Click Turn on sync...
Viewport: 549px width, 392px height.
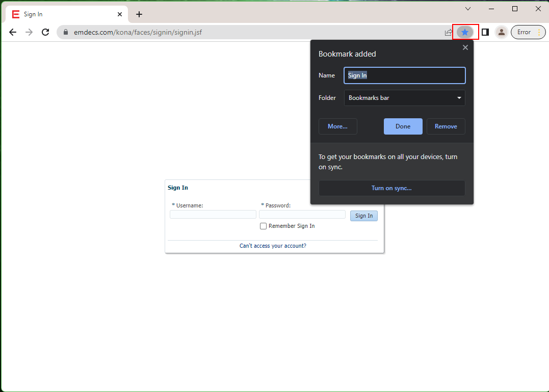pyautogui.click(x=391, y=188)
